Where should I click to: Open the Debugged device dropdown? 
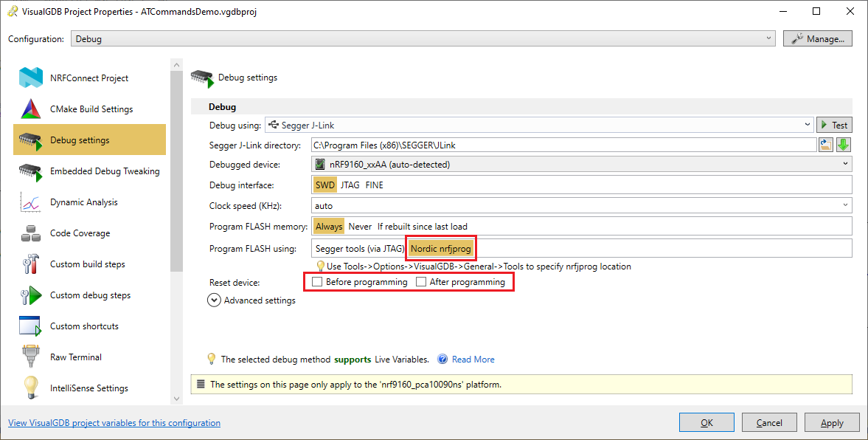(x=581, y=165)
